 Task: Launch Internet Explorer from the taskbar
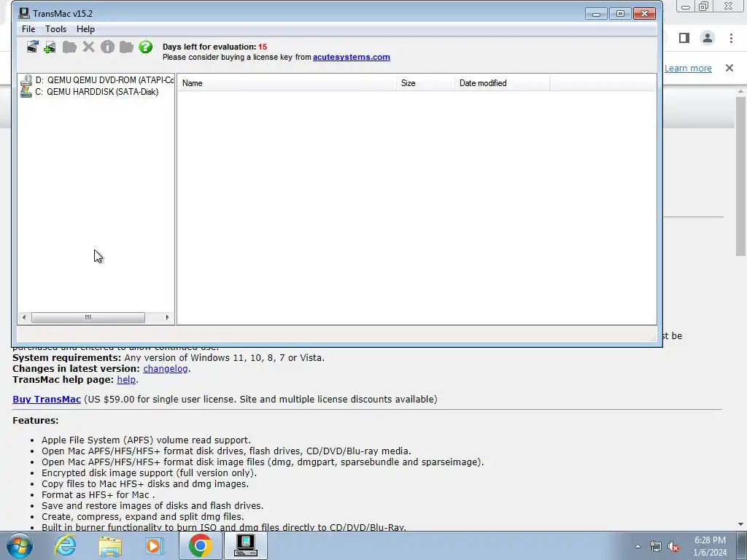[65, 545]
